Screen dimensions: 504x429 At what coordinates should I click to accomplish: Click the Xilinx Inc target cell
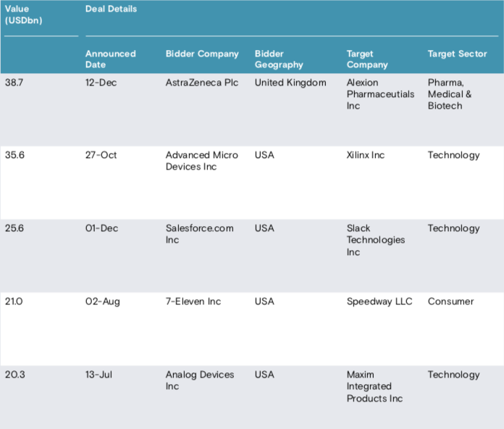[366, 155]
